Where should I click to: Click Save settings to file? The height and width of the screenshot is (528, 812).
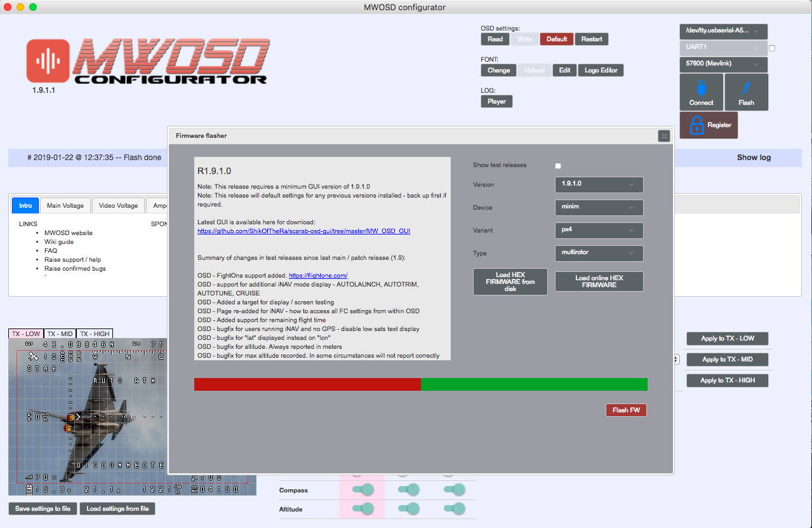(x=43, y=509)
